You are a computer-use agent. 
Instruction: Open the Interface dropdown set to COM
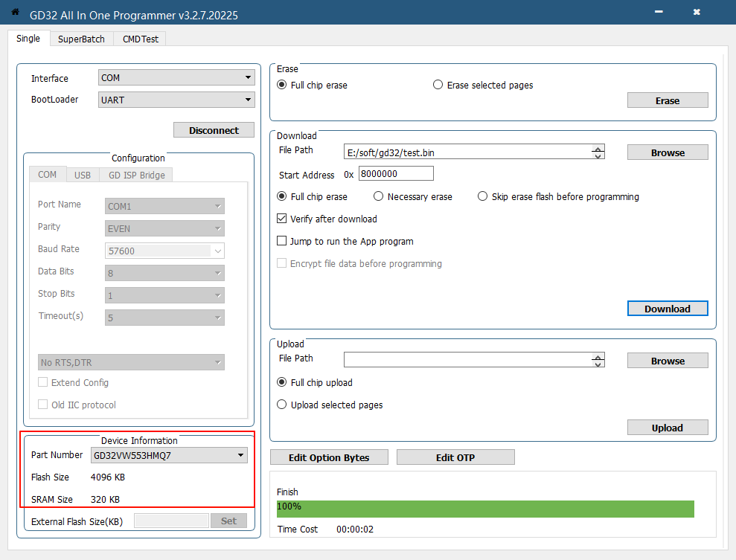pyautogui.click(x=176, y=78)
